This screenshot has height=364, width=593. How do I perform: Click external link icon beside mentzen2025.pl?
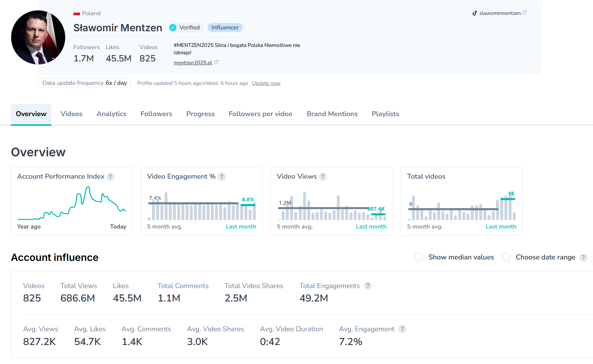click(216, 62)
